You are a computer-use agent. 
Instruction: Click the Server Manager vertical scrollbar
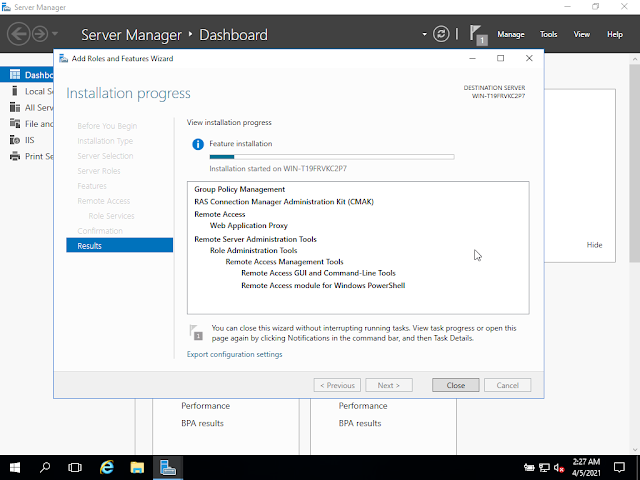pos(635,163)
